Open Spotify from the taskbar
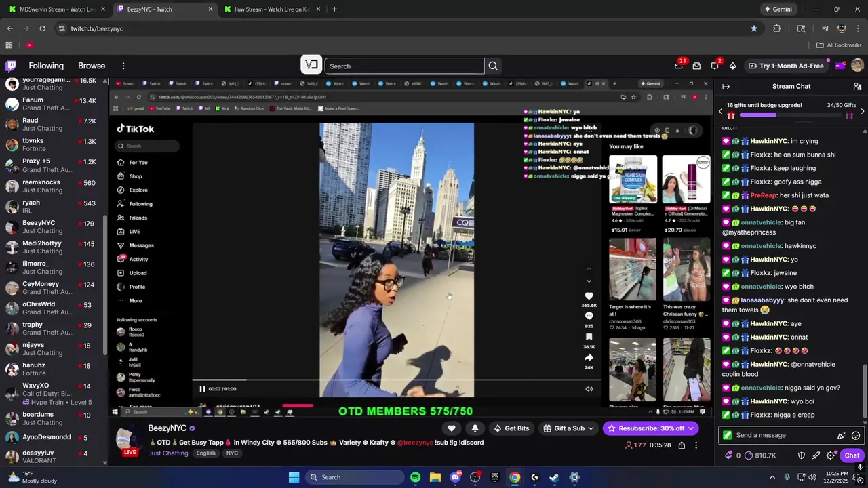868x488 pixels. [415, 477]
